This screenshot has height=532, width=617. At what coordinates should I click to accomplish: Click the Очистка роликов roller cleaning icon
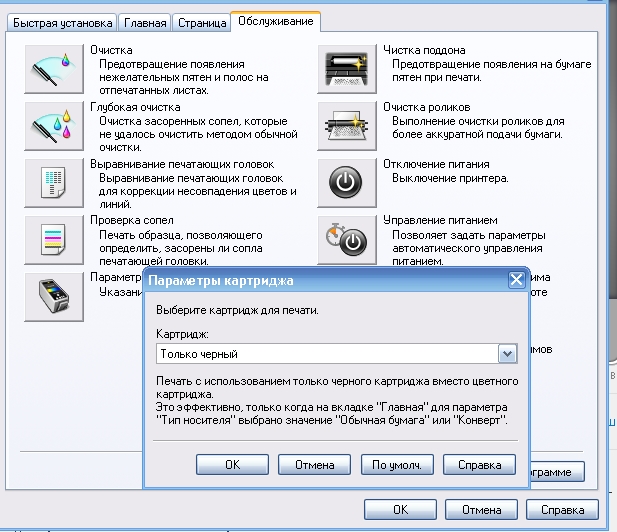[347, 124]
